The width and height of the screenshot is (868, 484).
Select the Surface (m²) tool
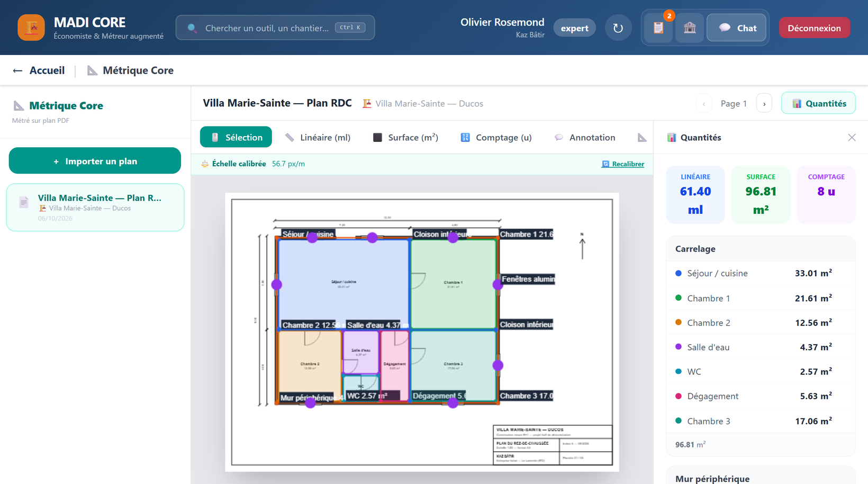(405, 137)
